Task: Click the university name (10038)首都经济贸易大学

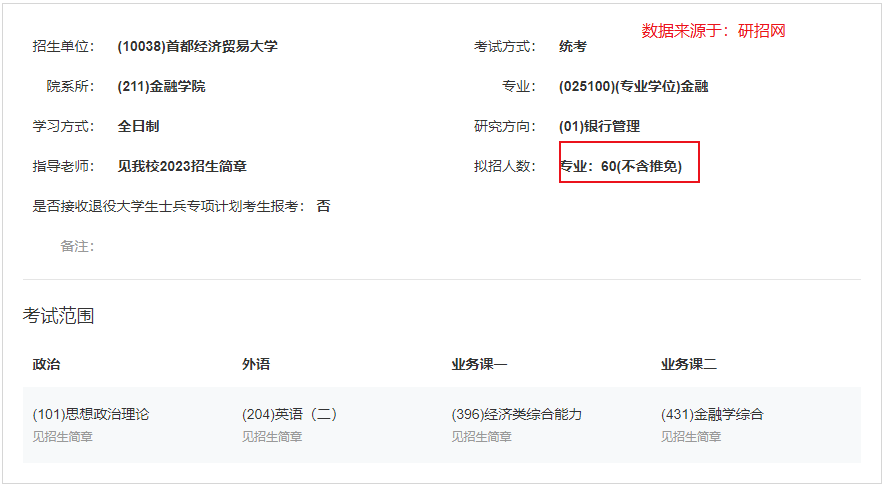Action: coord(198,46)
